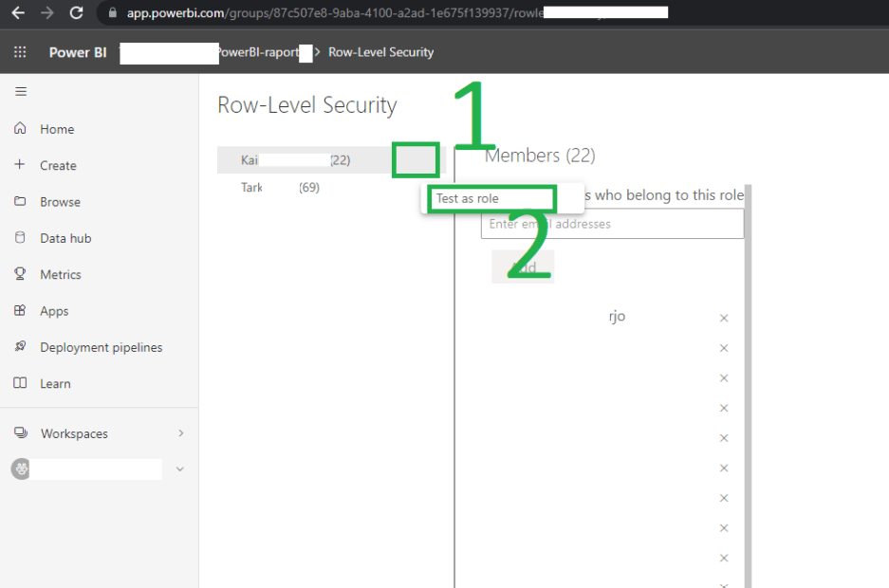Collapse the navigation pane with the hamburger toggle
This screenshot has width=889, height=588.
click(20, 91)
